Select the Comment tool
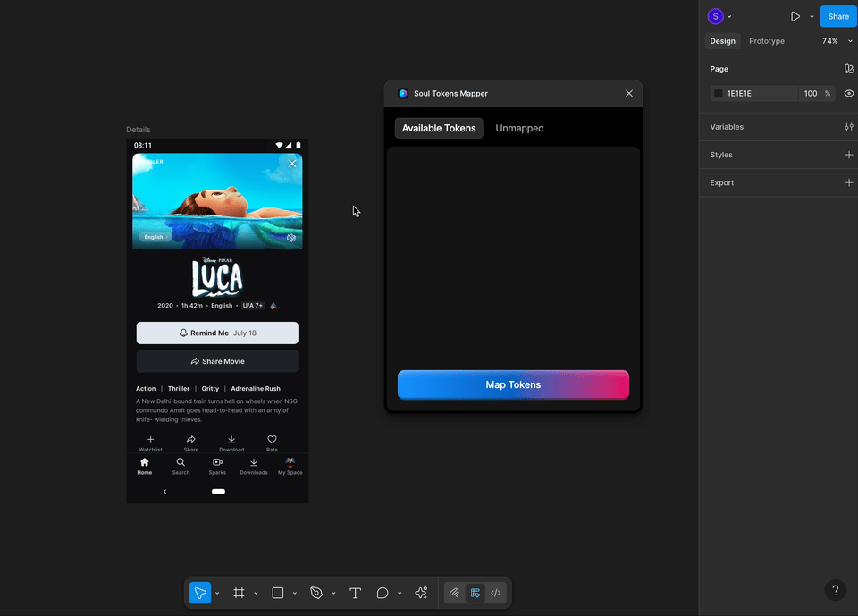The height and width of the screenshot is (616, 858). pyautogui.click(x=383, y=593)
